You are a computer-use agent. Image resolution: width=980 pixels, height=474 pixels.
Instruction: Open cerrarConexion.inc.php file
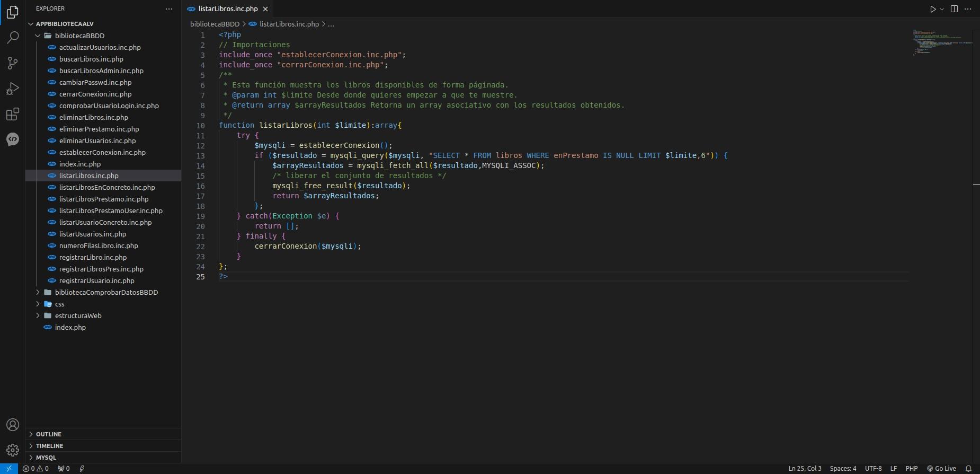103,94
